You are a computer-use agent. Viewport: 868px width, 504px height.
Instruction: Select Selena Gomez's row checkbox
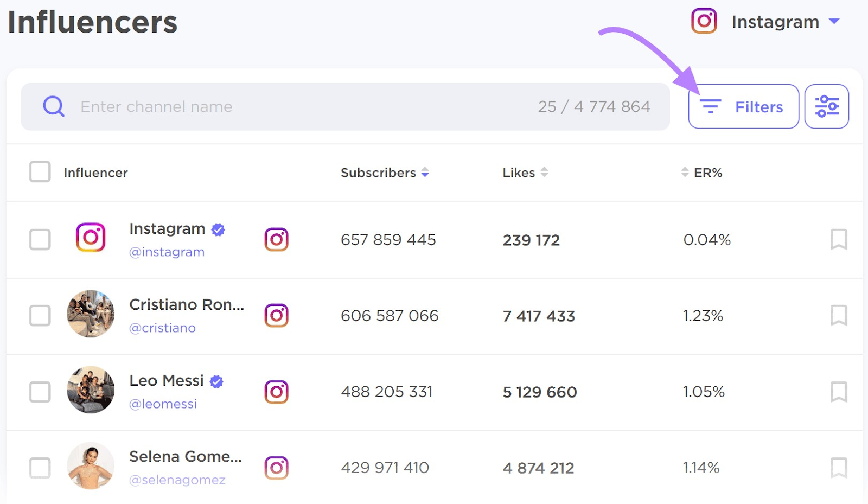pyautogui.click(x=40, y=467)
